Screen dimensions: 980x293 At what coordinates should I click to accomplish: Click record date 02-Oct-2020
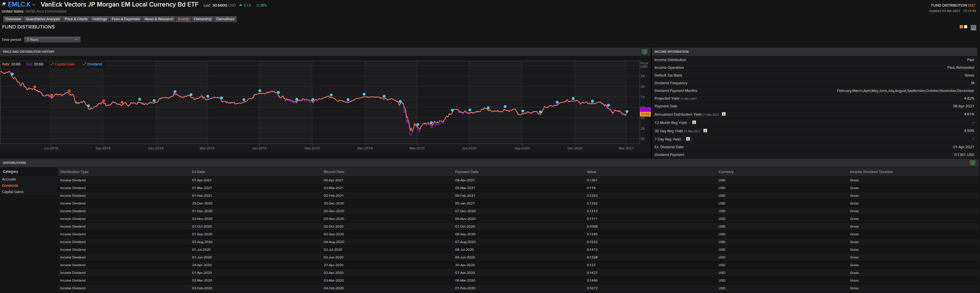click(x=334, y=226)
